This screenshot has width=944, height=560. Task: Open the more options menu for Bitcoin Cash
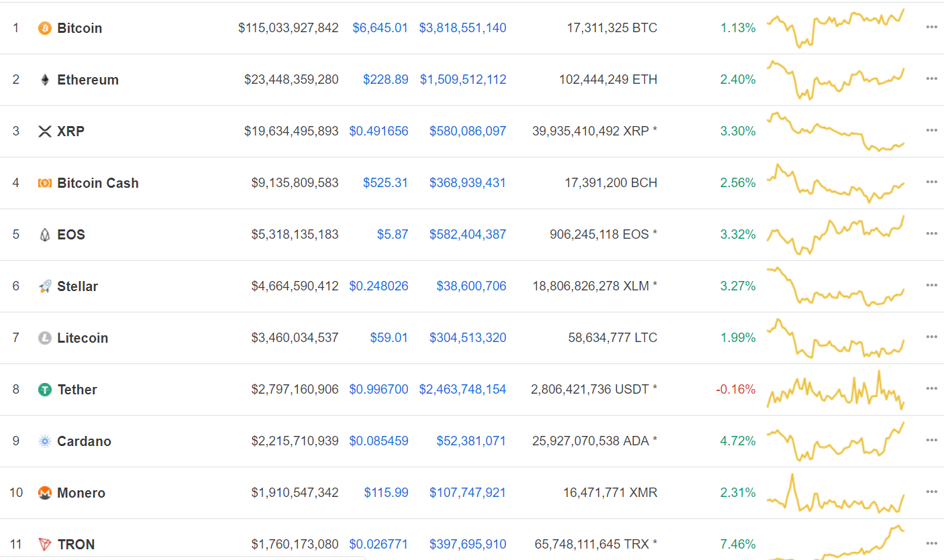pyautogui.click(x=931, y=182)
